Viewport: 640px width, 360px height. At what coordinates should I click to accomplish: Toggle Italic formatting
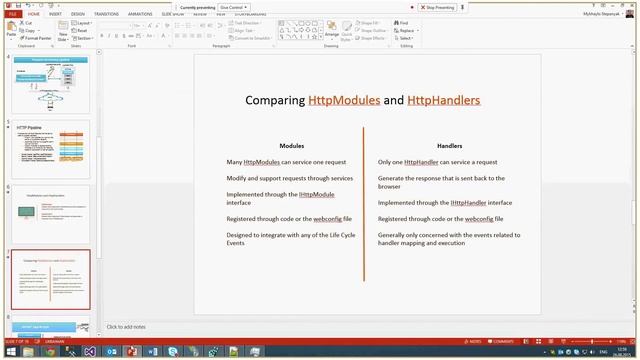109,36
